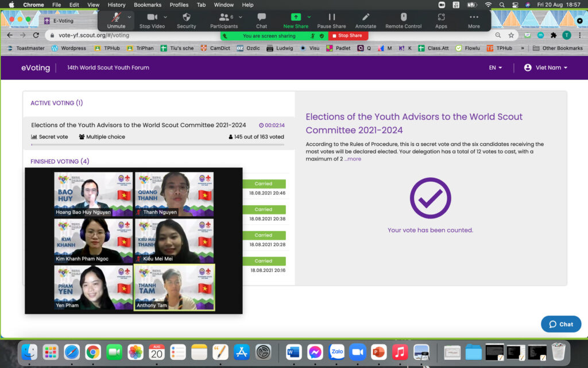This screenshot has width=588, height=368.
Task: Expand the audio options arrow beside Unmute
Action: click(x=130, y=17)
